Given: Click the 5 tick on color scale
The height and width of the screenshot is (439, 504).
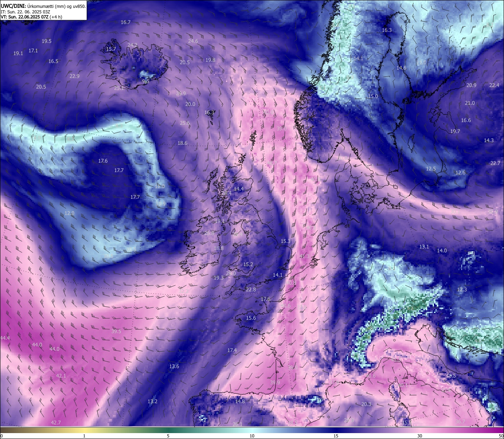Looking at the screenshot, I should pyautogui.click(x=168, y=435).
